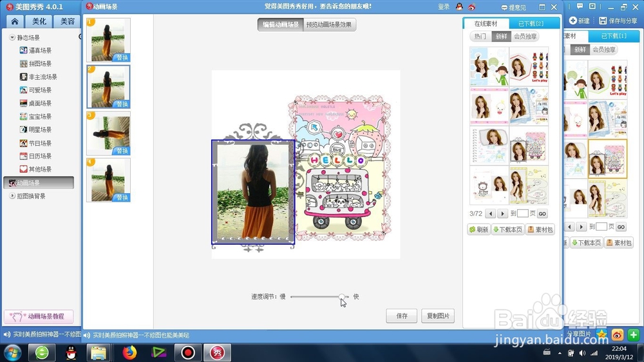Expand the 抠图换背景 group
Viewport: 644px width, 362px height.
click(x=12, y=196)
